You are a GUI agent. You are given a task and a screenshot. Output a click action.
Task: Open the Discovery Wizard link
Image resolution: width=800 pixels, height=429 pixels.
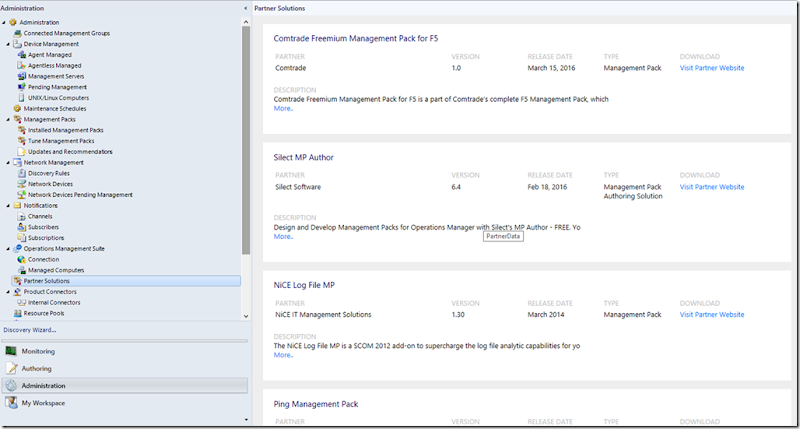pyautogui.click(x=30, y=330)
